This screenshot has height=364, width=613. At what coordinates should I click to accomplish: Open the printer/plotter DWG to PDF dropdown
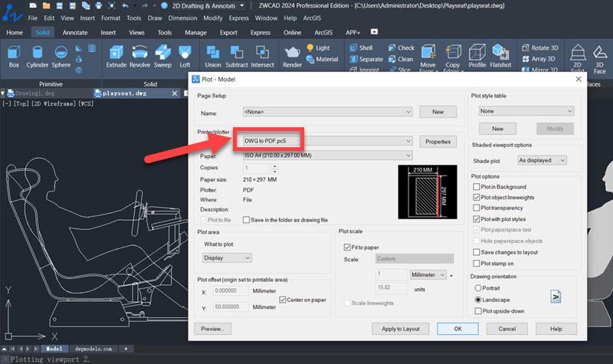pyautogui.click(x=326, y=141)
